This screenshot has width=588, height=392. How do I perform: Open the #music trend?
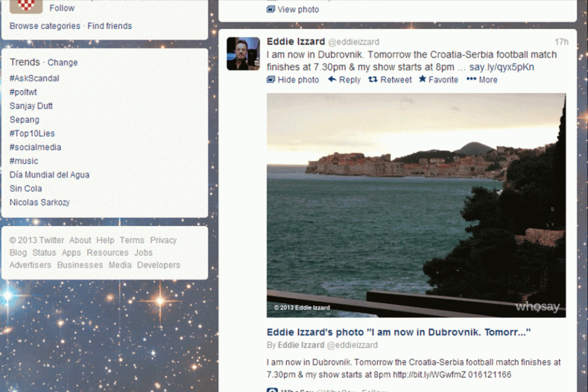coord(24,161)
